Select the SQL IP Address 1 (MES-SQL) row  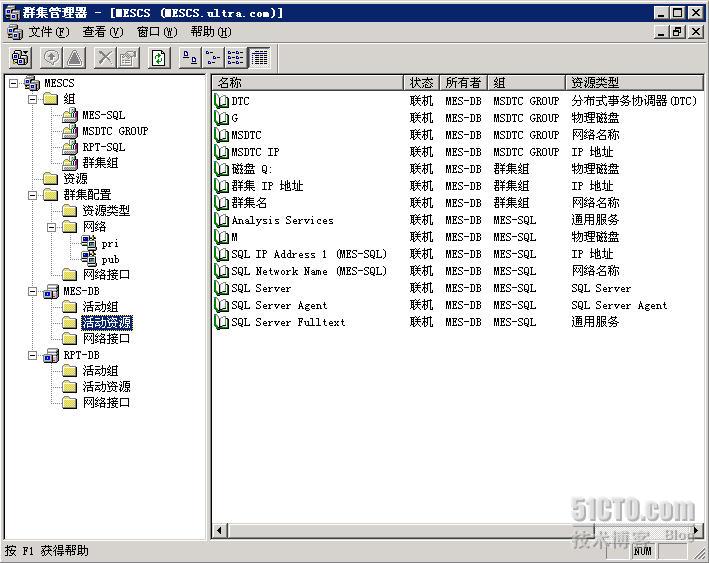click(457, 254)
